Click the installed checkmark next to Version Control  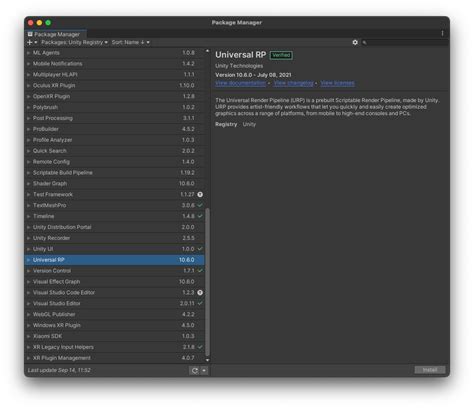tap(200, 271)
